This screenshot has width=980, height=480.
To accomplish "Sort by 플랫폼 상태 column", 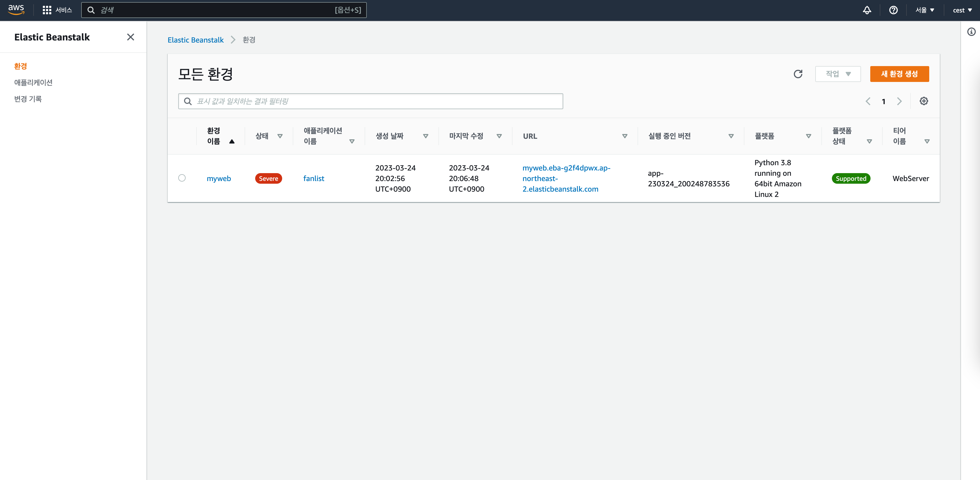I will 869,141.
